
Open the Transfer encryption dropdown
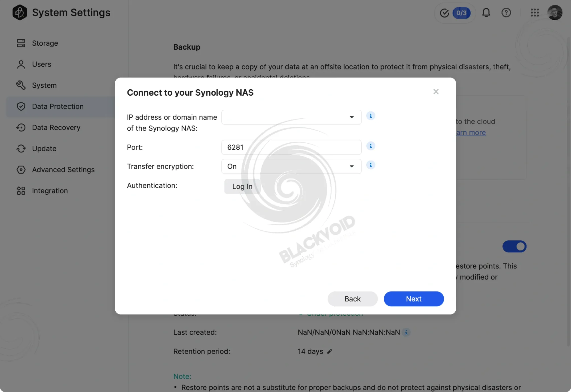(x=291, y=166)
